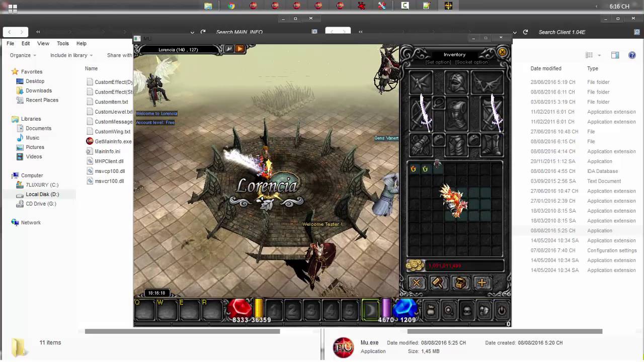644x362 pixels.
Task: Click the orange play button beside coordinates
Action: [x=240, y=49]
